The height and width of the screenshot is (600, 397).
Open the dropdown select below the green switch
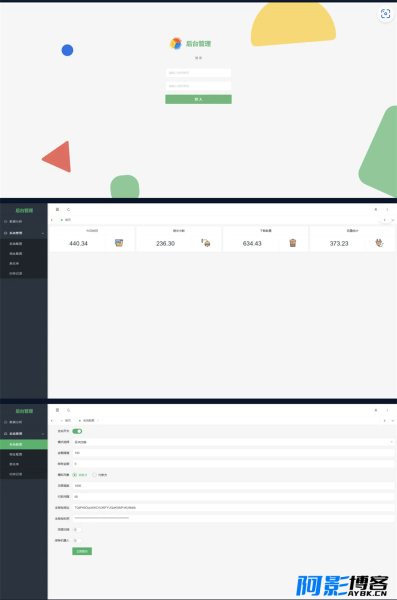click(x=234, y=442)
